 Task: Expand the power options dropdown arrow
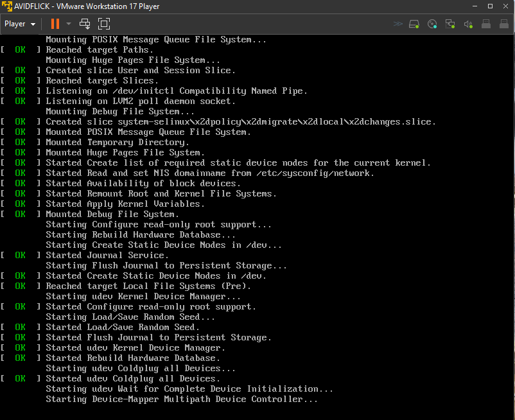pos(68,24)
